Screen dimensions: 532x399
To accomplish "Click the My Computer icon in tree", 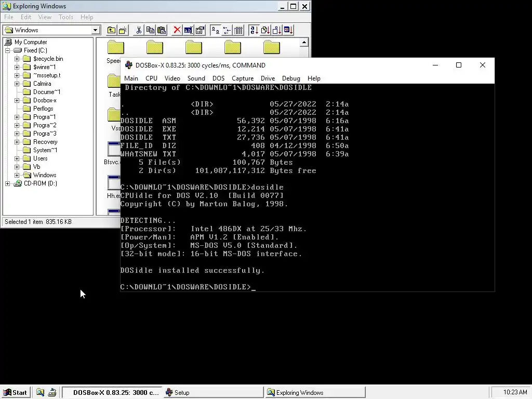I will pos(8,42).
